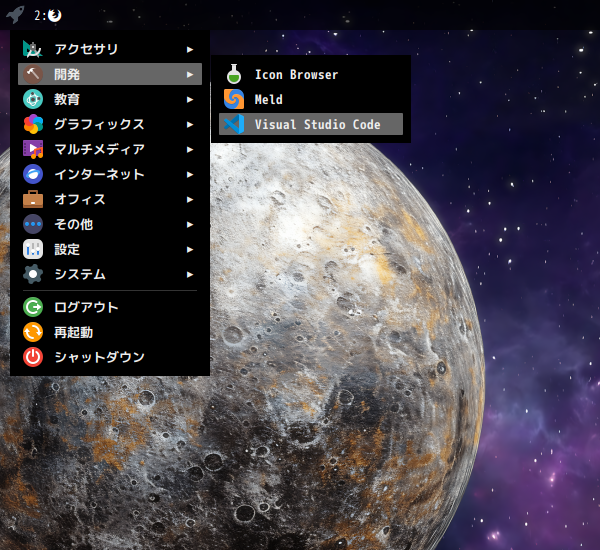Click the red power icon
The image size is (600, 550).
[x=33, y=357]
